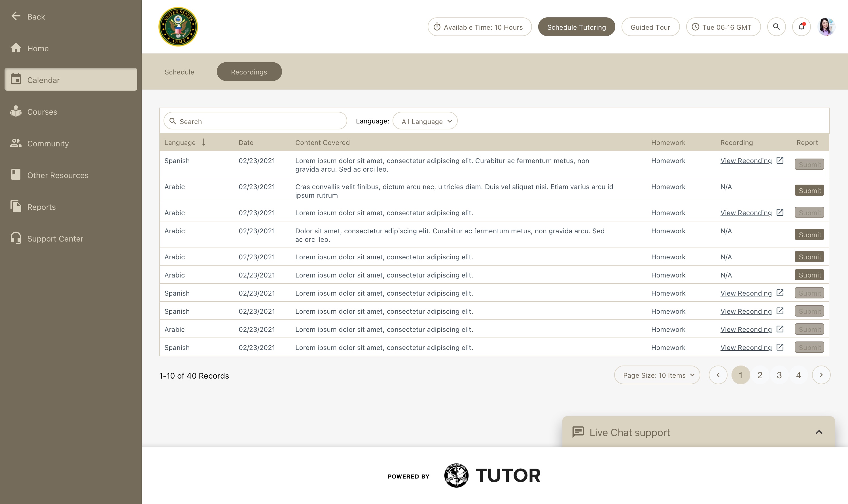Jump to page 2
Screen dimensions: 848x504
coord(760,375)
